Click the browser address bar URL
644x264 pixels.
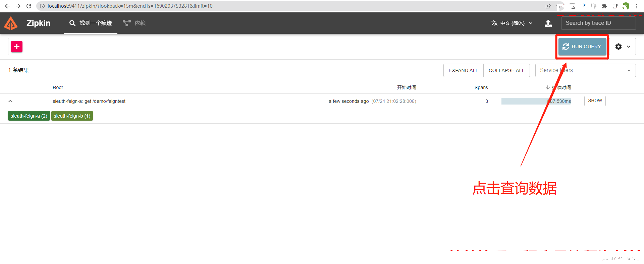click(x=130, y=6)
